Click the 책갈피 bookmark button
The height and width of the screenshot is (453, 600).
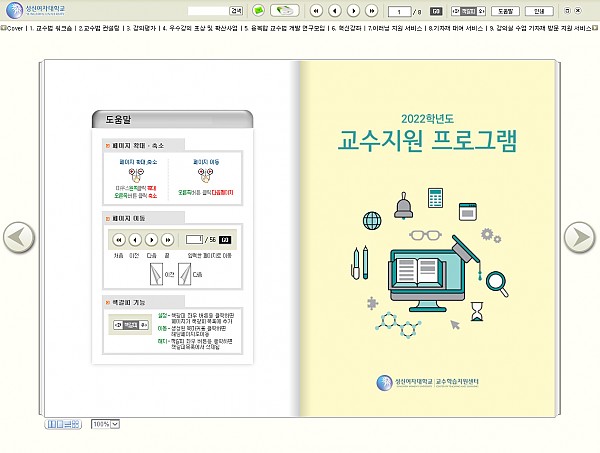click(x=469, y=11)
